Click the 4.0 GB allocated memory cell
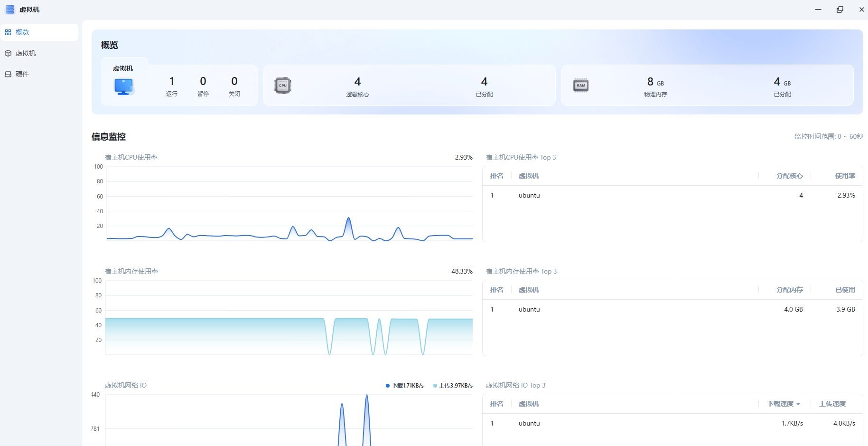 point(793,309)
